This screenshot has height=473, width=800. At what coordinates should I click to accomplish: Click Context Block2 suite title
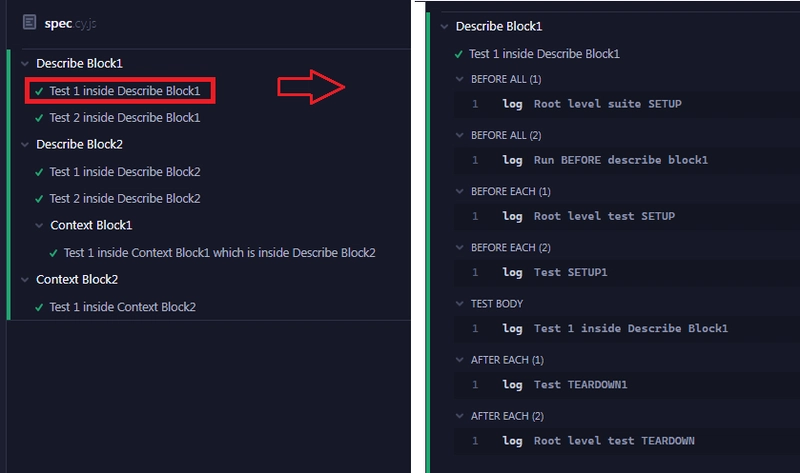[77, 280]
